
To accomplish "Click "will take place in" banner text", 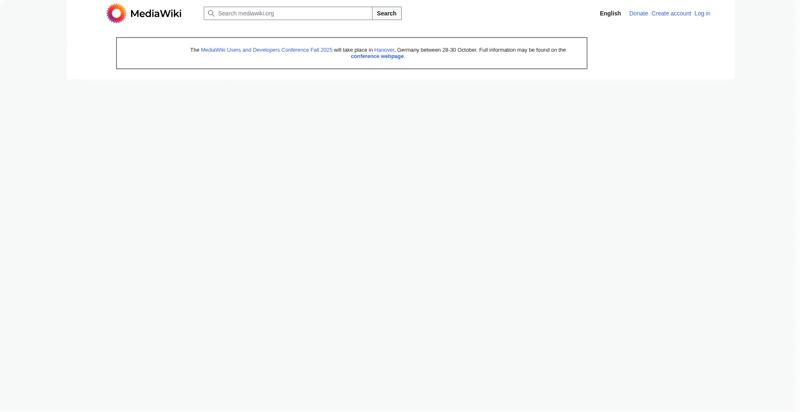I will [353, 50].
